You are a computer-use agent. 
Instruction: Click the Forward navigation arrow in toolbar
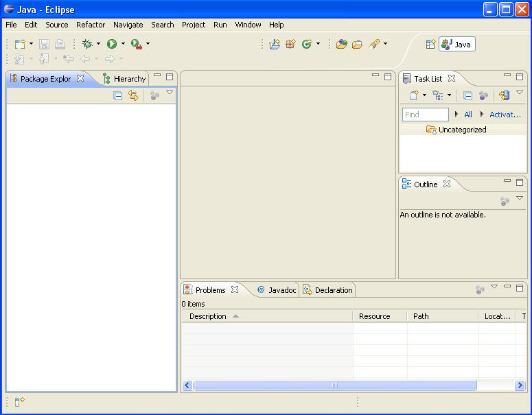click(110, 59)
